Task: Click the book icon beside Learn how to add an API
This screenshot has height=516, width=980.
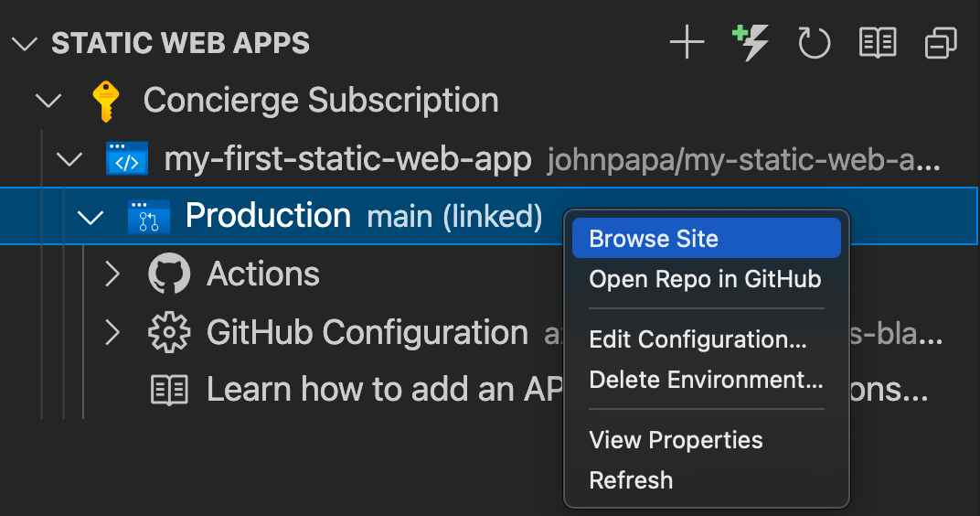Action: pyautogui.click(x=169, y=390)
